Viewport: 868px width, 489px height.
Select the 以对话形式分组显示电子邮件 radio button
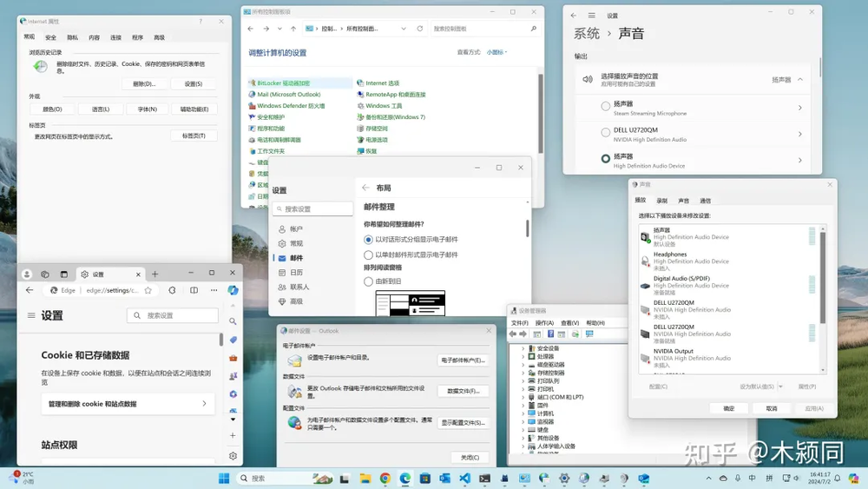[x=368, y=240]
